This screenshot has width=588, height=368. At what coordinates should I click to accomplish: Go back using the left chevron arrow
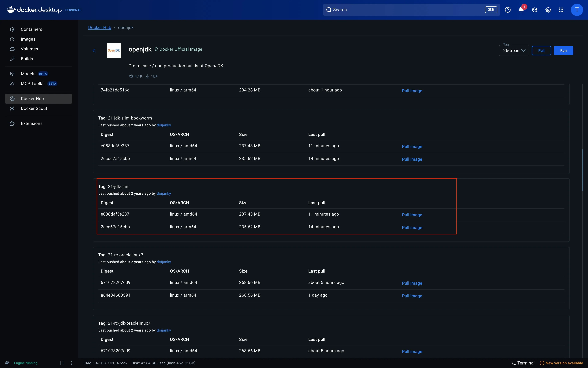click(x=94, y=51)
